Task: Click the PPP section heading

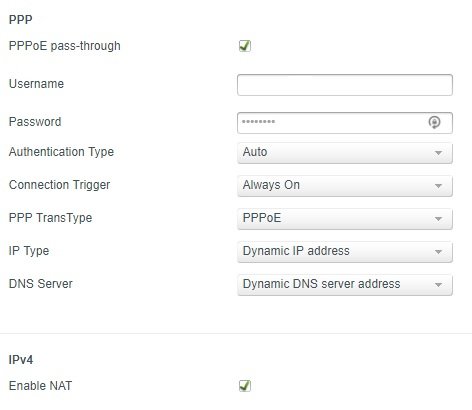Action: point(21,19)
